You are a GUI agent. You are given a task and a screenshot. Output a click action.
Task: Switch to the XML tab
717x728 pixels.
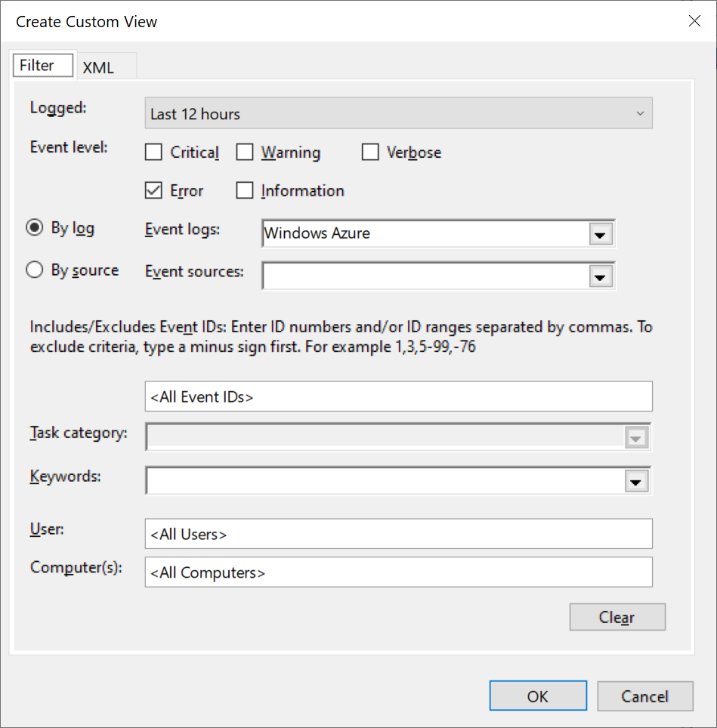[104, 66]
